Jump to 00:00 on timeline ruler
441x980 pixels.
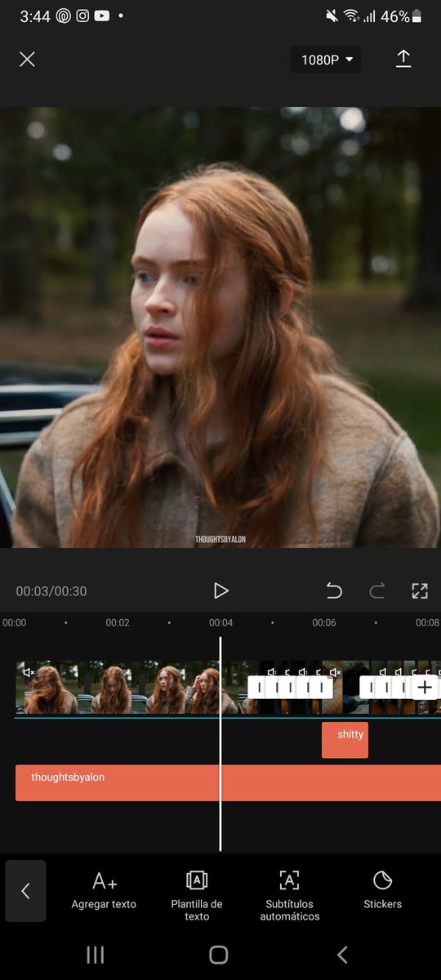14,622
